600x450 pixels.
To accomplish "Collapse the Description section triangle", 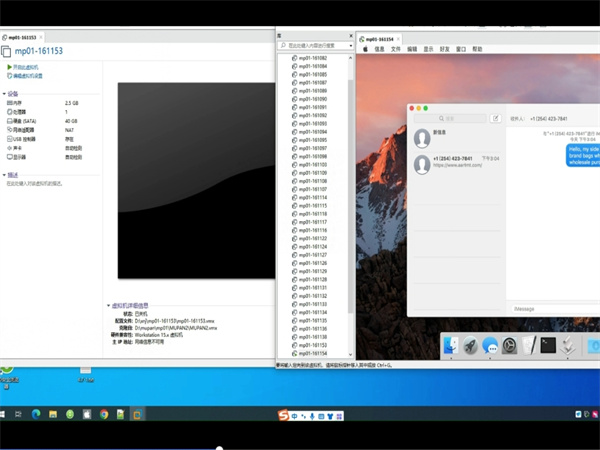I will (x=4, y=174).
